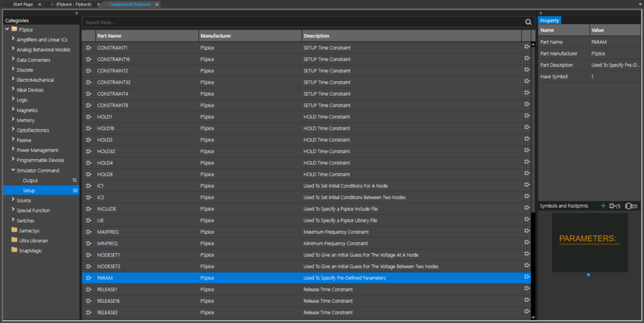
Task: Click the part icon left of IC1
Action: coord(89,186)
